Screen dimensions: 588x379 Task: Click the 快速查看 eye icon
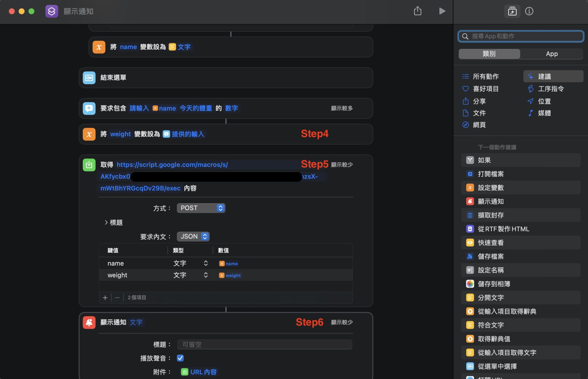click(470, 243)
